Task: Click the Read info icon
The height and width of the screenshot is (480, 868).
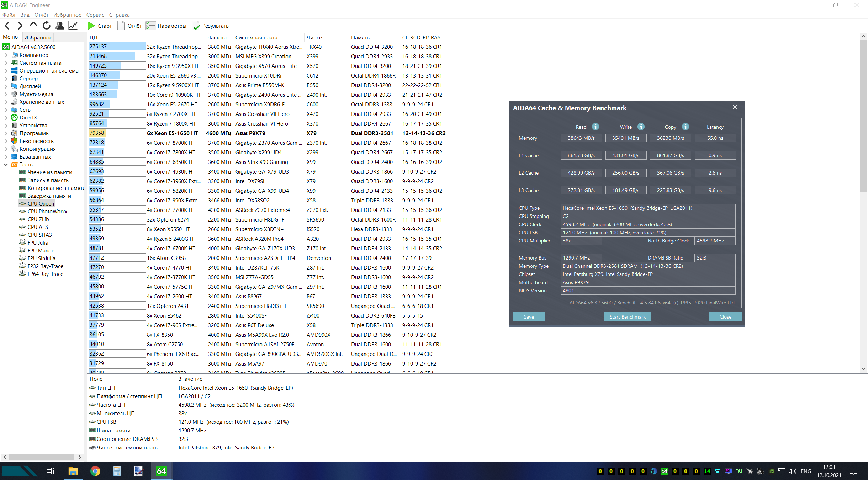Action: pos(595,127)
